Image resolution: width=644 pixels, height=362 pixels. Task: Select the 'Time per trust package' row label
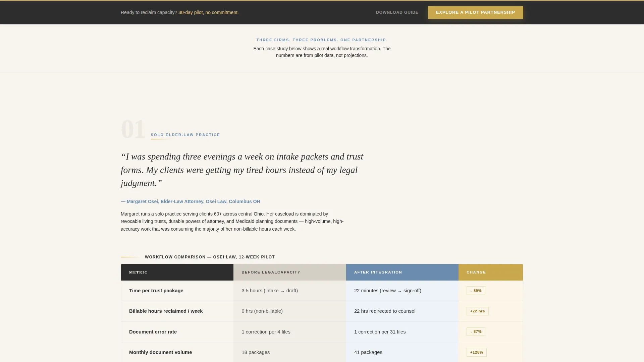tap(156, 291)
